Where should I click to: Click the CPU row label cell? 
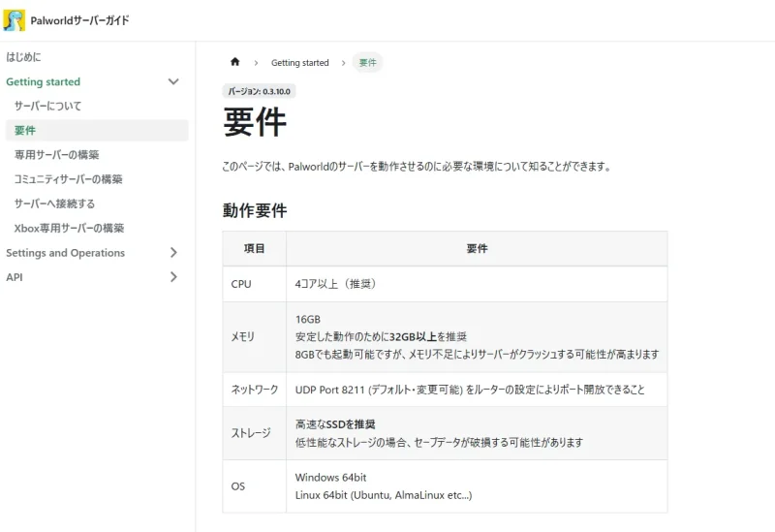pos(255,284)
